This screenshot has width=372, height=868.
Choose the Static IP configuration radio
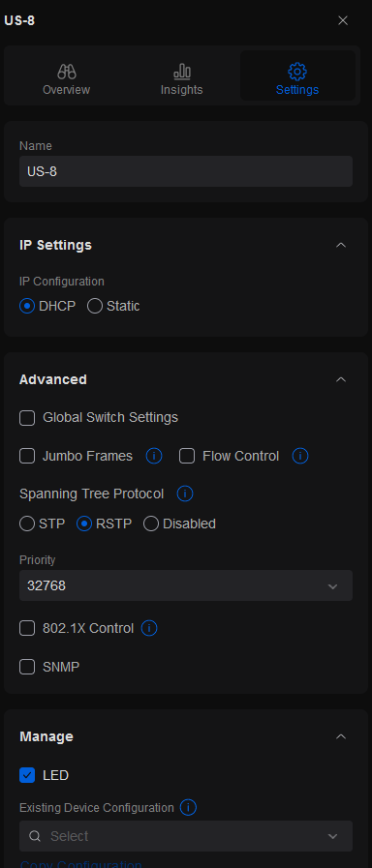pyautogui.click(x=95, y=306)
